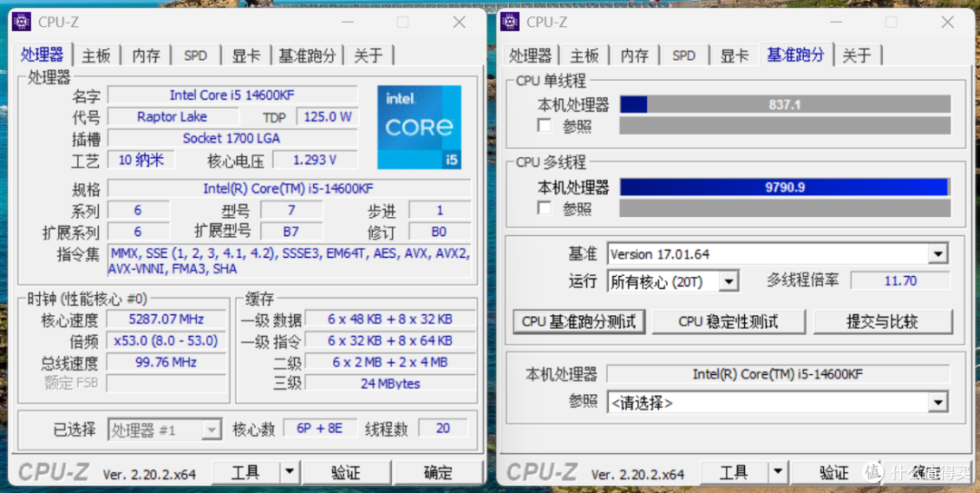The image size is (980, 493).
Task: Open the 内存 tab in left window
Action: point(146,55)
